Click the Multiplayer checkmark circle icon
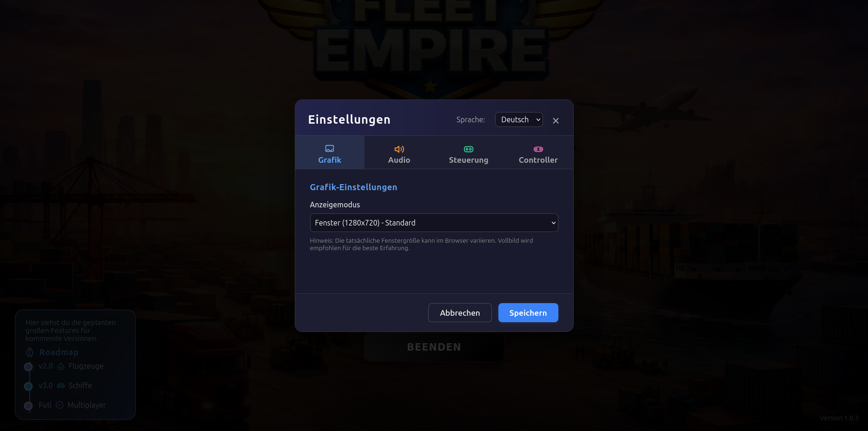This screenshot has height=431, width=868. pos(60,405)
